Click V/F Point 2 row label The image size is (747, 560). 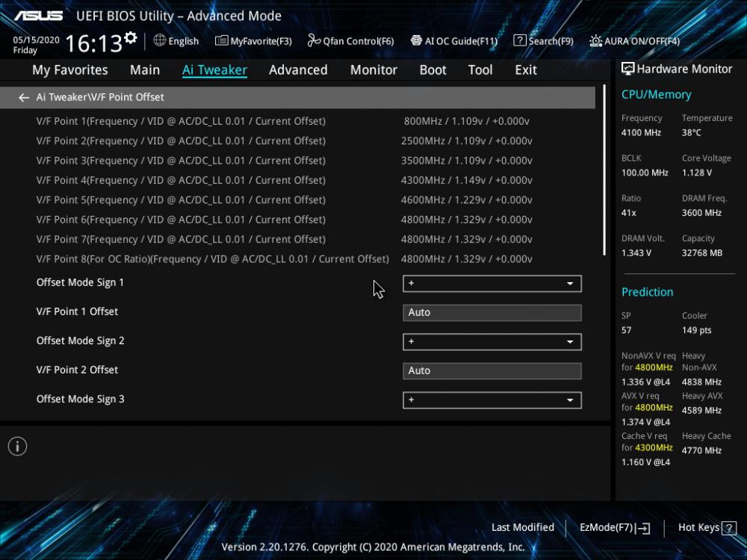(x=181, y=141)
